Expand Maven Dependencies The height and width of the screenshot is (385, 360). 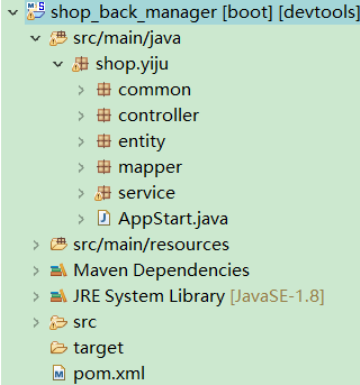[x=36, y=271]
